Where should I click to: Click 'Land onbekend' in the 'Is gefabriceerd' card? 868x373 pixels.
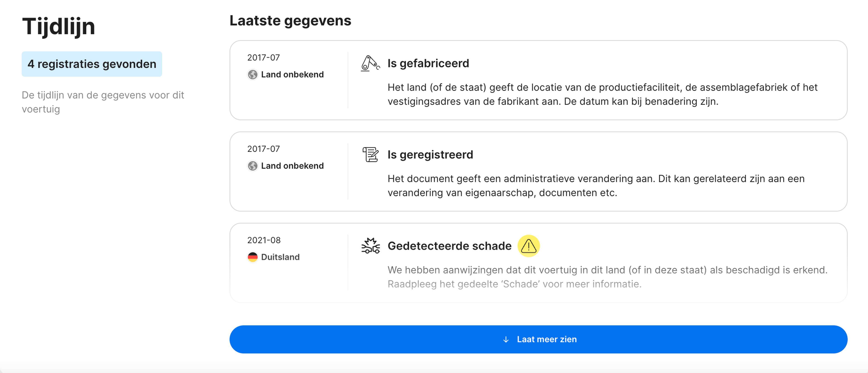pyautogui.click(x=292, y=74)
